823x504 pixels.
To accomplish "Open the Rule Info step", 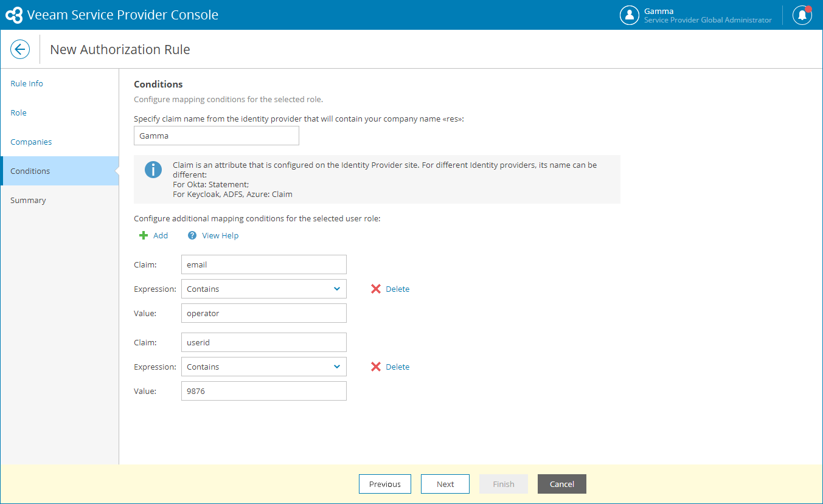I will [27, 83].
